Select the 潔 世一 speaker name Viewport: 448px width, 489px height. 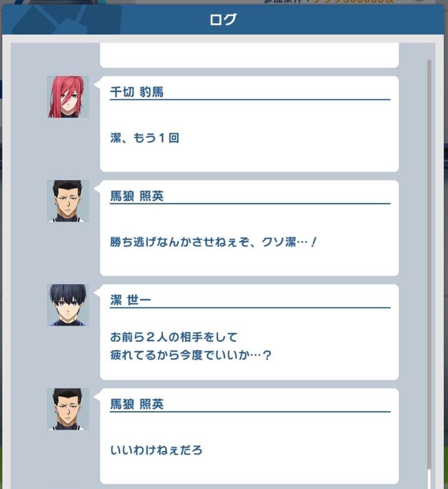pos(130,300)
